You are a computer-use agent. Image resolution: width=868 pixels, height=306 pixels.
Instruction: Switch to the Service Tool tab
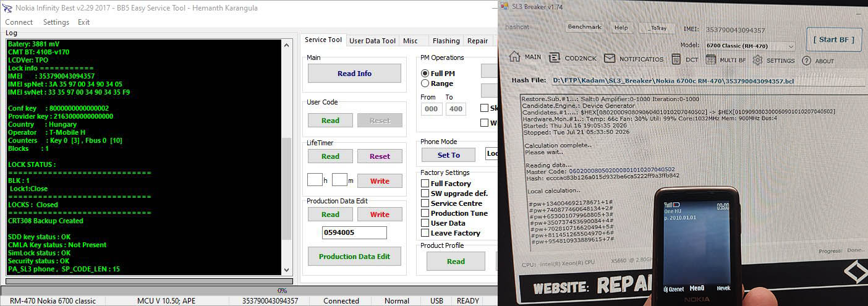coord(323,40)
